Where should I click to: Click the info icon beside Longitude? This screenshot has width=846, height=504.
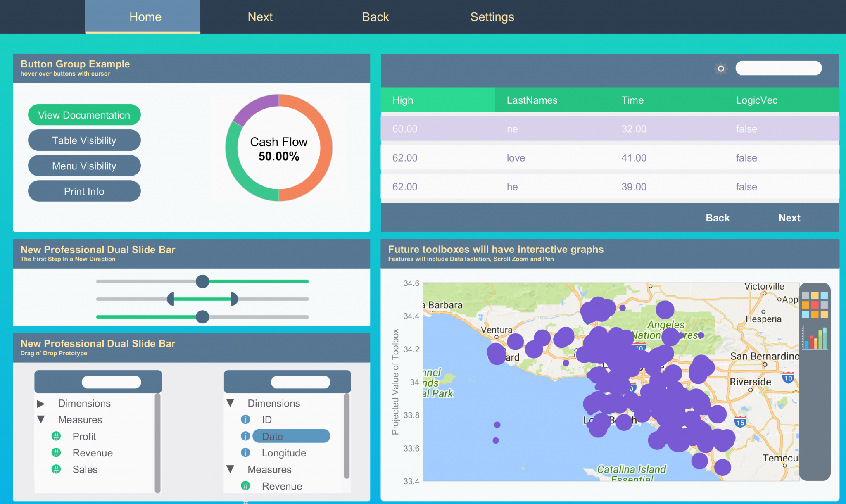245,453
